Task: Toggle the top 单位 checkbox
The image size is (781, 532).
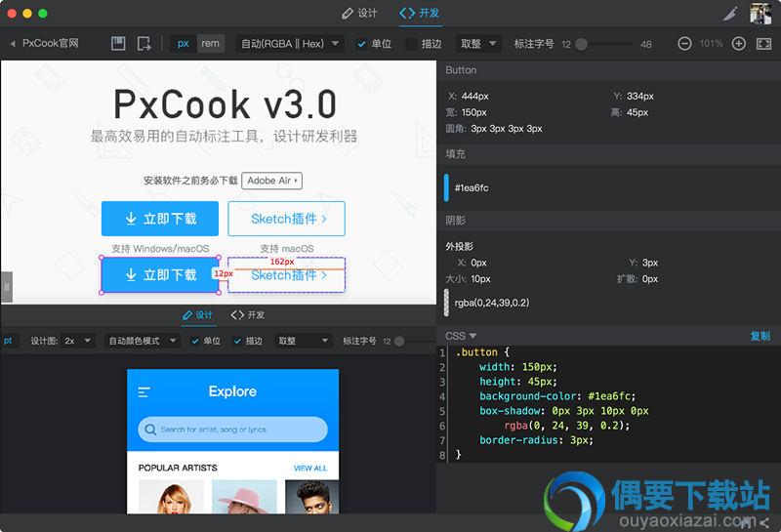Action: coord(361,44)
